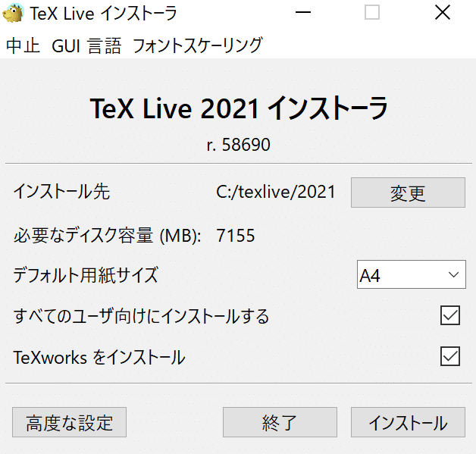Open the GUI 言語 menu
Viewport: 476px width, 454px height.
(x=86, y=46)
